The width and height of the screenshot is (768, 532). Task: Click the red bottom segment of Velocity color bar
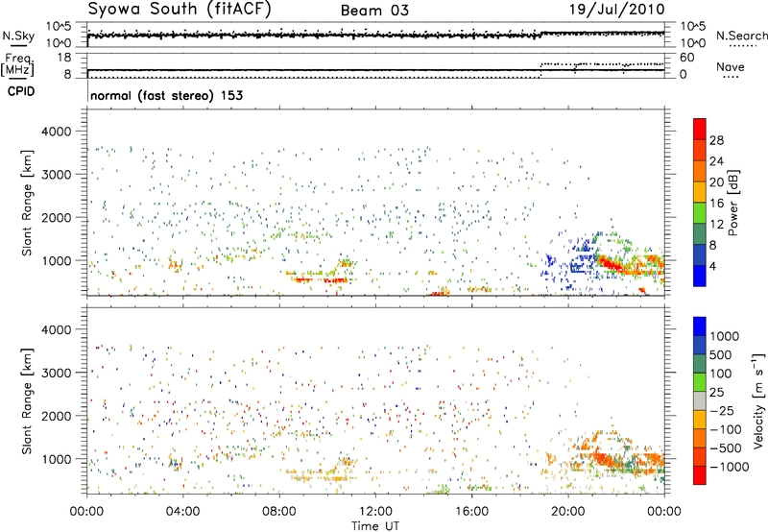click(700, 475)
